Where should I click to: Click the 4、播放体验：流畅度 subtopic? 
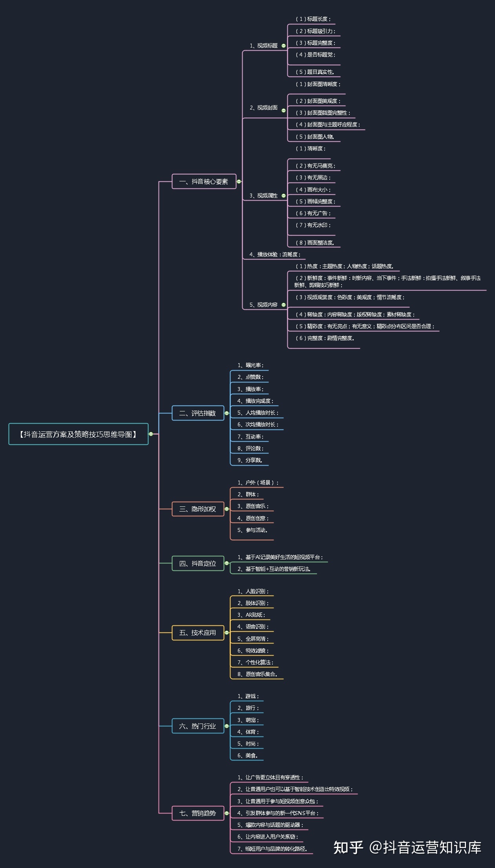tap(274, 254)
